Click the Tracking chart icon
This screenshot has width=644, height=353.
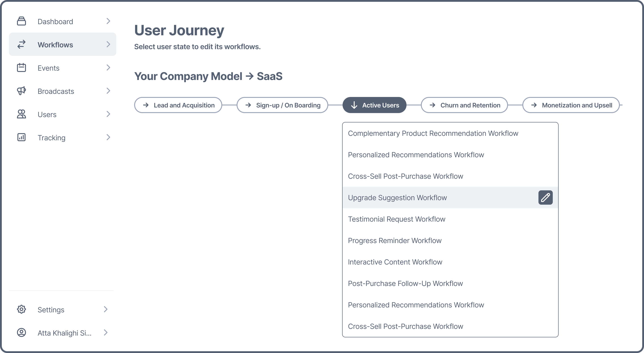21,137
